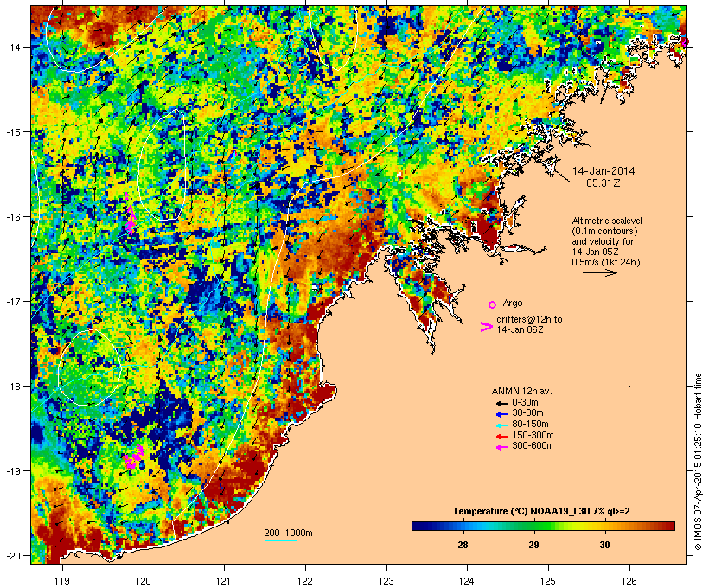Click the blue 30-80m arrow legend icon

pyautogui.click(x=501, y=414)
